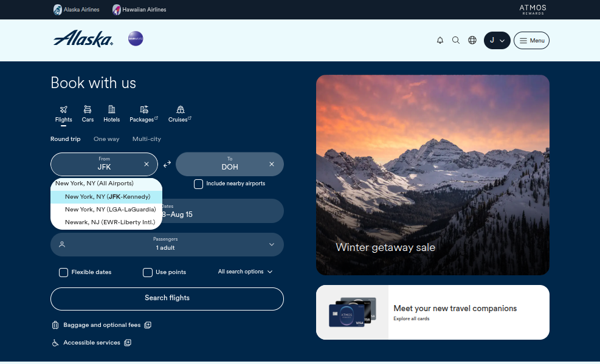The image size is (600, 364).
Task: Click the To airport field showing DOH
Action: 230,165
